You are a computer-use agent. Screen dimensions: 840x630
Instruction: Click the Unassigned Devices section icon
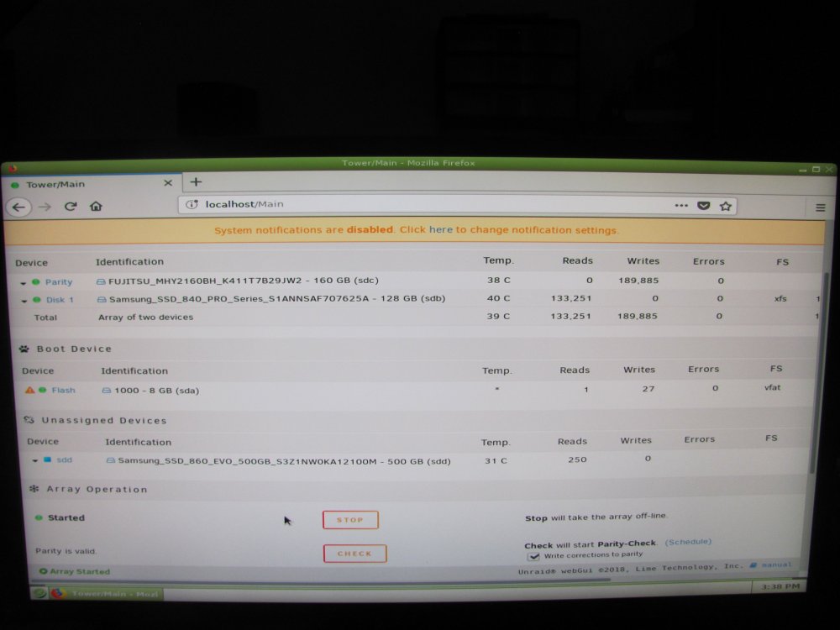[x=29, y=420]
